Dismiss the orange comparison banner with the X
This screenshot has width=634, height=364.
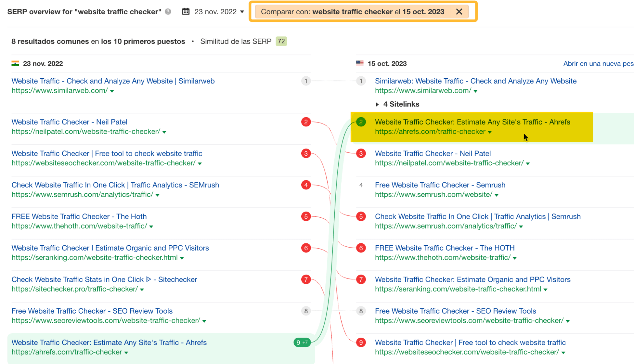pos(459,11)
